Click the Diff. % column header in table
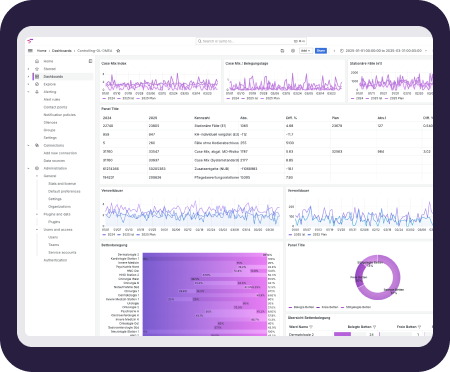Screen dimensions: 450x372 point(291,118)
